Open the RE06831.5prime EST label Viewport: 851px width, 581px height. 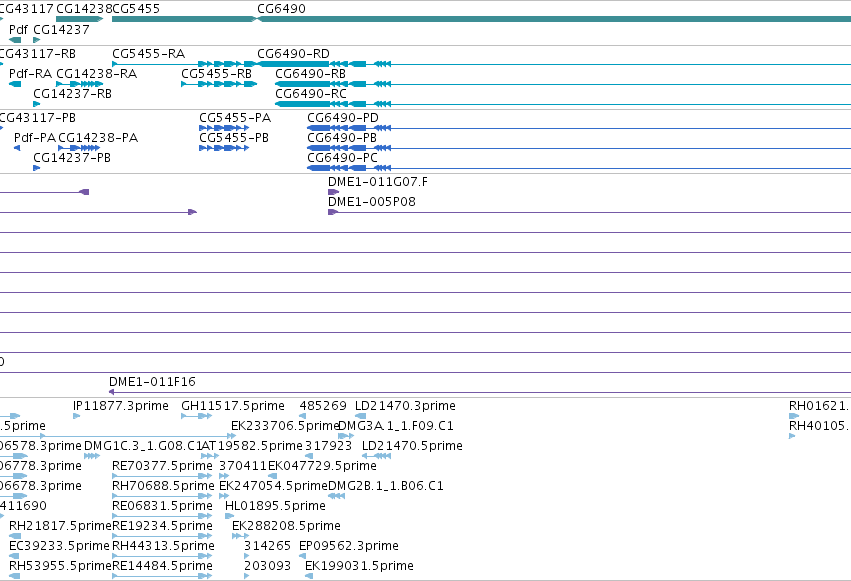162,506
